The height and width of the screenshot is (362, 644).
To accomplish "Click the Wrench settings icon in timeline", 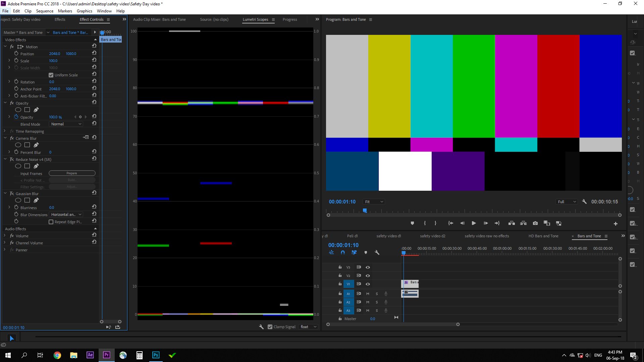I will pyautogui.click(x=377, y=252).
